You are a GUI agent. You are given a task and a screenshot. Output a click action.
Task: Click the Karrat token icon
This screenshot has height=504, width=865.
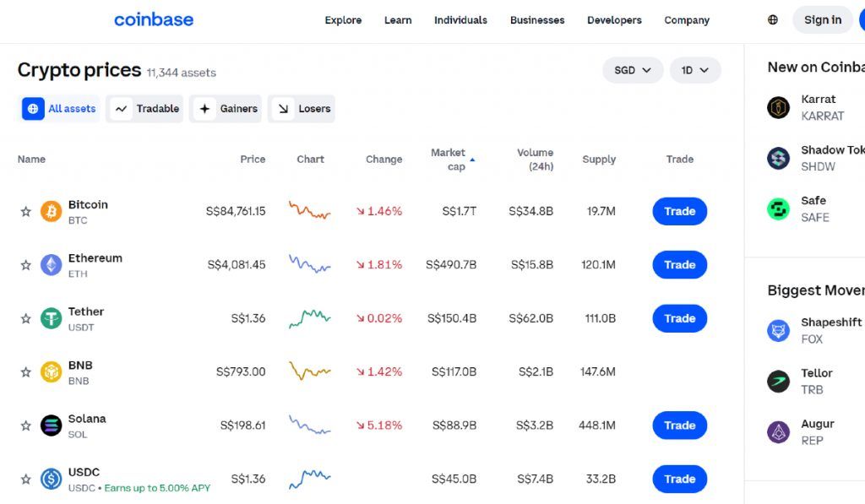pyautogui.click(x=778, y=107)
